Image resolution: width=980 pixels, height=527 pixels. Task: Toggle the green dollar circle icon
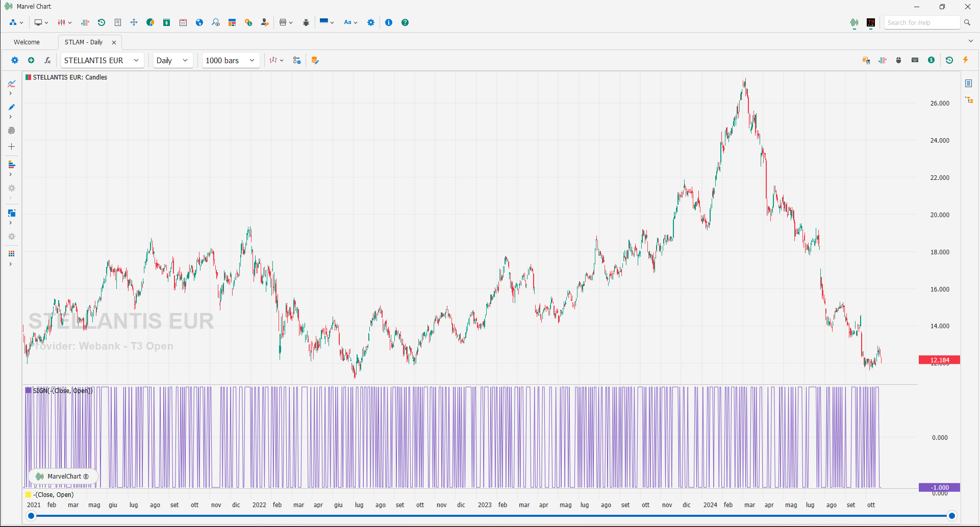932,60
